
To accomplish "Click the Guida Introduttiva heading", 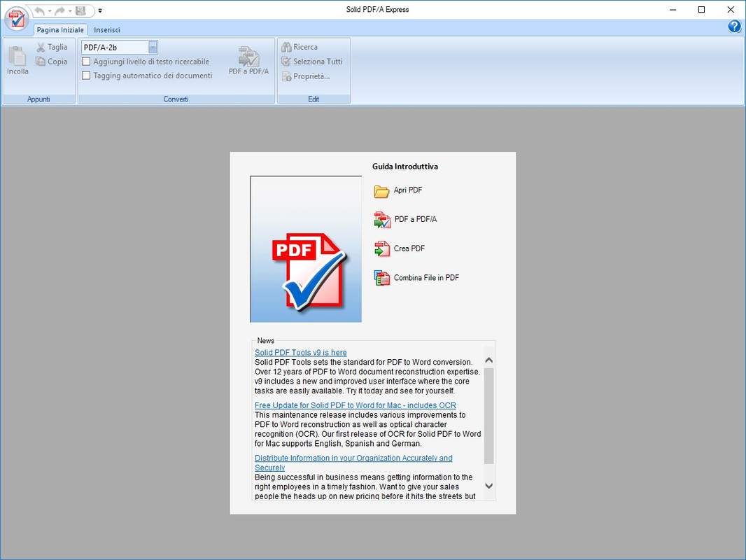I will (405, 167).
